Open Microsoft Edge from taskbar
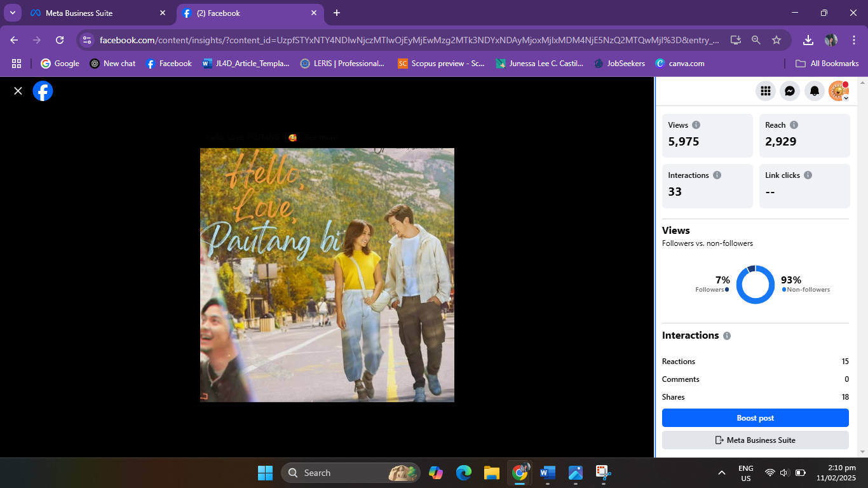This screenshot has width=868, height=488. click(x=464, y=473)
